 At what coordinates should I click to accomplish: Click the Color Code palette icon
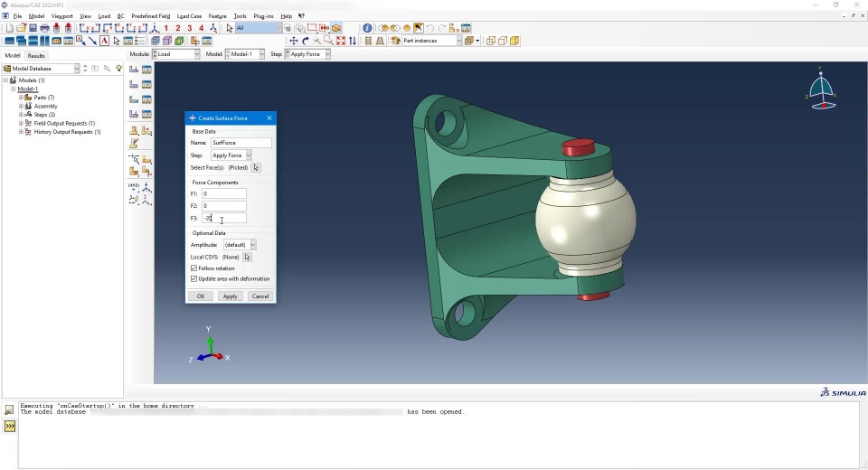(395, 41)
